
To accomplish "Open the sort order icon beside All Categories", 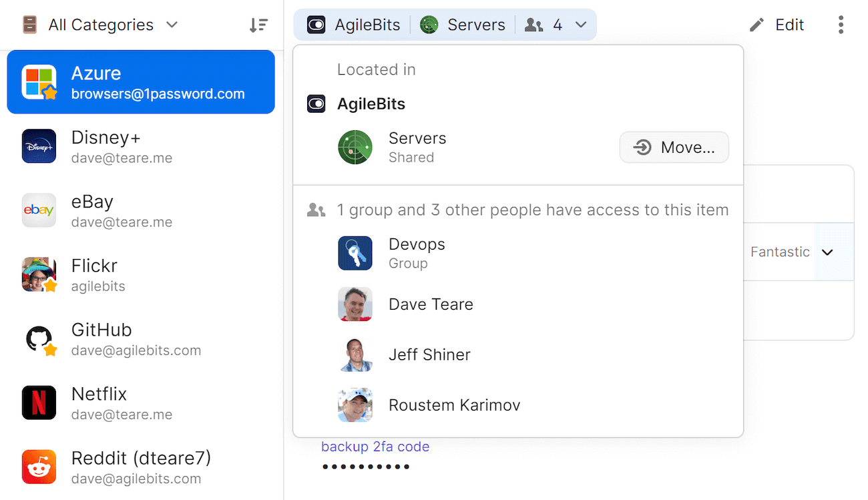I will pyautogui.click(x=258, y=24).
